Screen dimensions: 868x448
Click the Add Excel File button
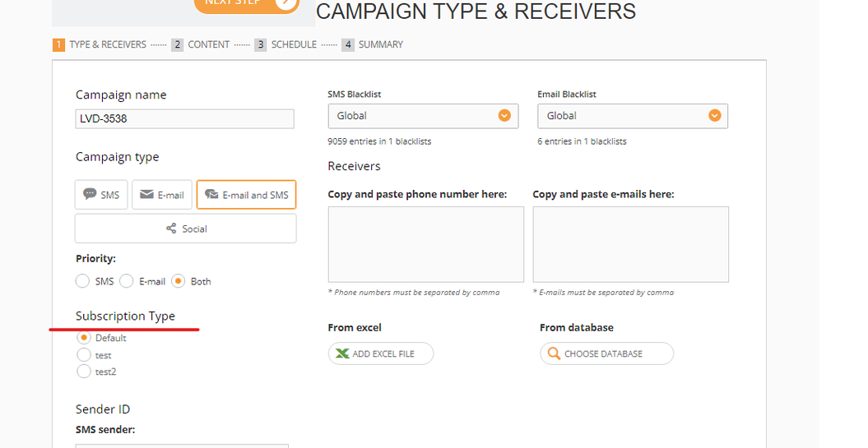(x=381, y=353)
